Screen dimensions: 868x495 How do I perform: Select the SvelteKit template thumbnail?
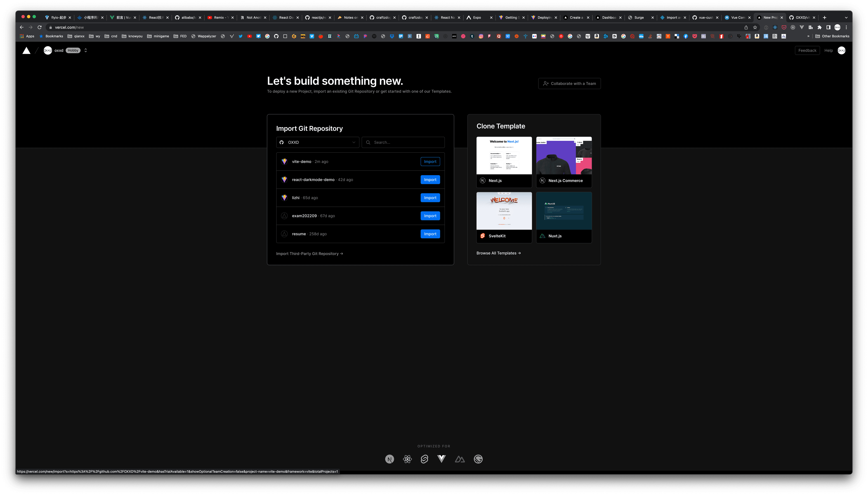[504, 211]
